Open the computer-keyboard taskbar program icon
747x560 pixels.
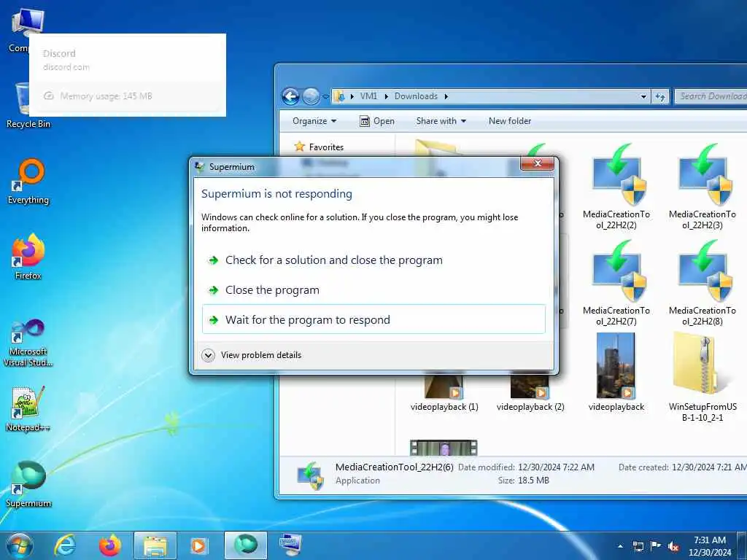(290, 545)
